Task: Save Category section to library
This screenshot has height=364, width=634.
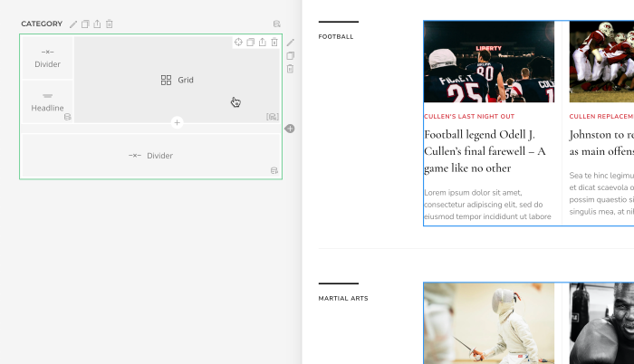Action: [97, 24]
